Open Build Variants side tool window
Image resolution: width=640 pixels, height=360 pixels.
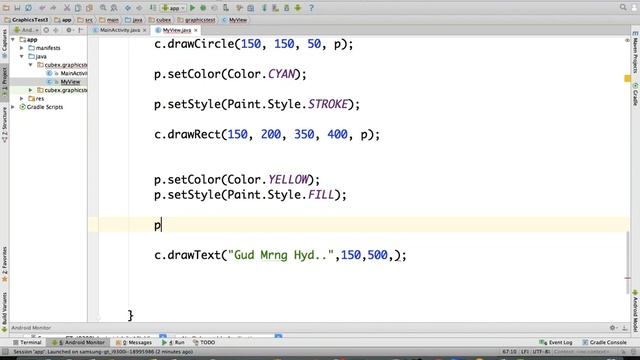[x=4, y=311]
